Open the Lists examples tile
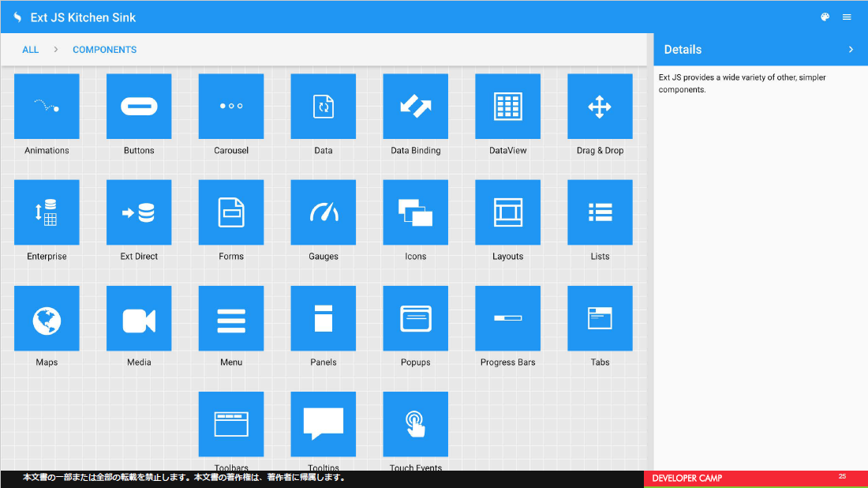 click(x=600, y=212)
